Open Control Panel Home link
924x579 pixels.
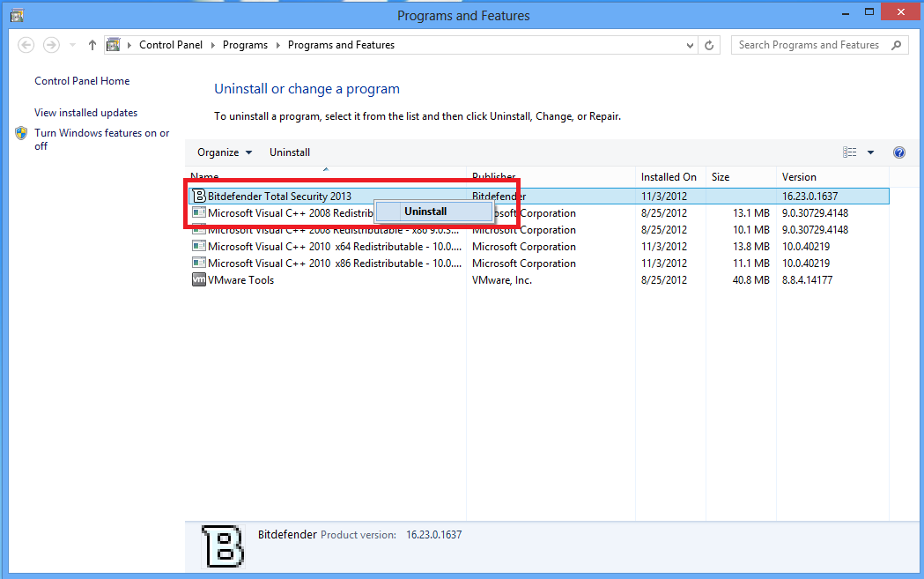[x=82, y=81]
